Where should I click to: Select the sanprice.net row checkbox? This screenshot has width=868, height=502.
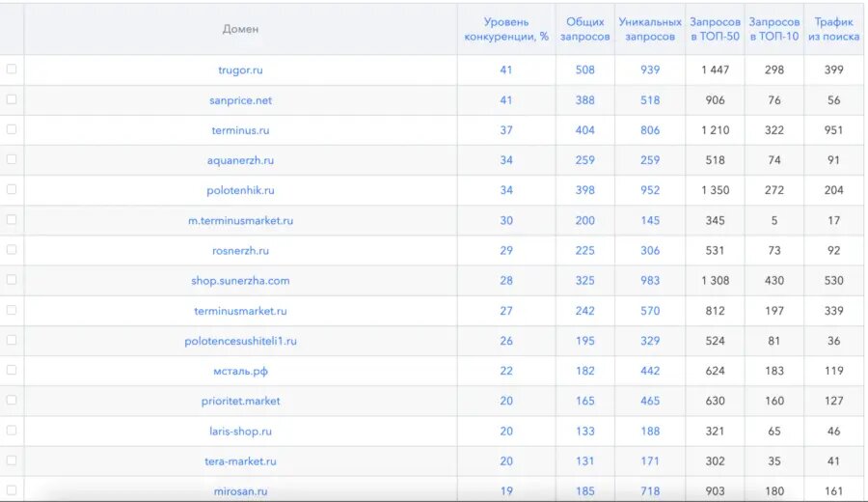(x=11, y=99)
